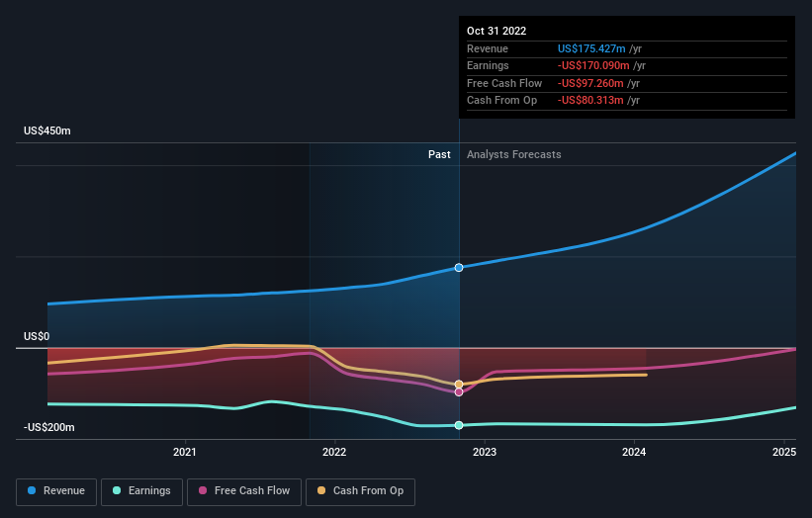Click the 2023 x-axis label
Viewport: 812px width, 518px height.
[x=485, y=452]
